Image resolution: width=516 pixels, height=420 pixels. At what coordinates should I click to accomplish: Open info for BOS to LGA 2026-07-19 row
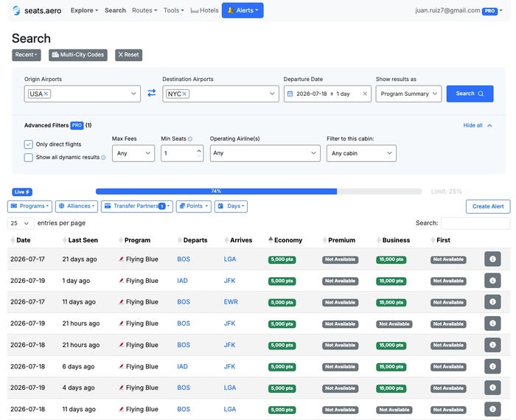[x=492, y=388]
